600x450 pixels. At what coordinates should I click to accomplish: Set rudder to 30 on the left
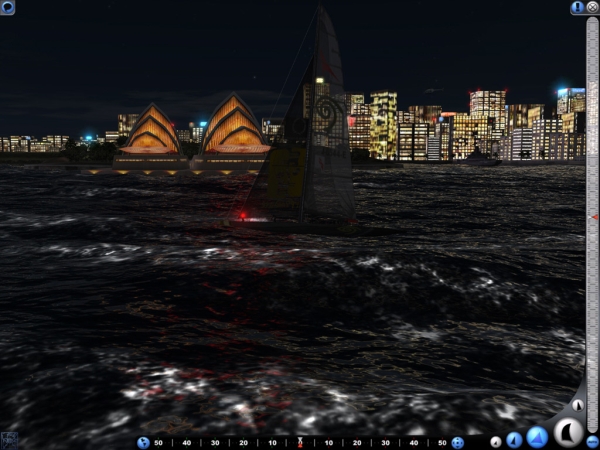click(x=215, y=442)
